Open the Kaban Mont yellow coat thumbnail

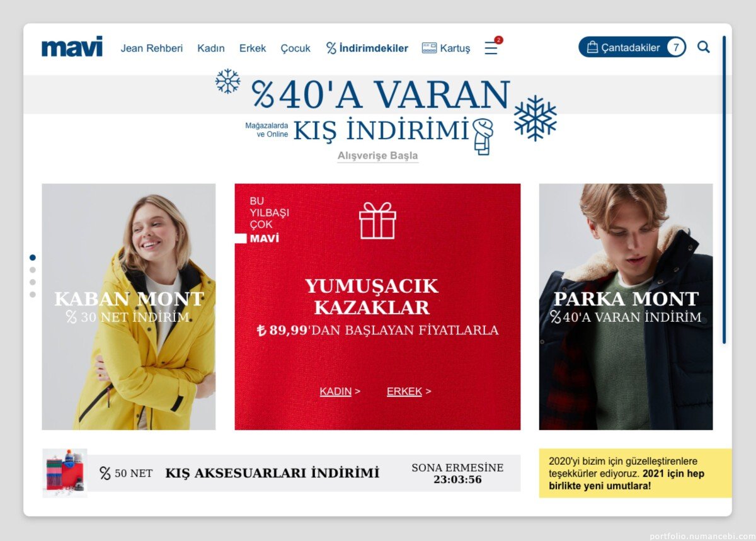coord(129,307)
